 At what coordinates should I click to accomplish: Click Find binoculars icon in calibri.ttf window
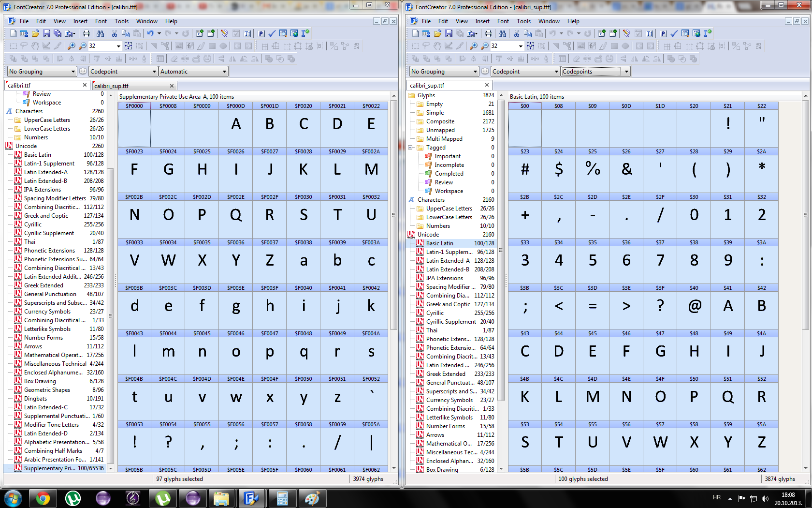pyautogui.click(x=100, y=33)
